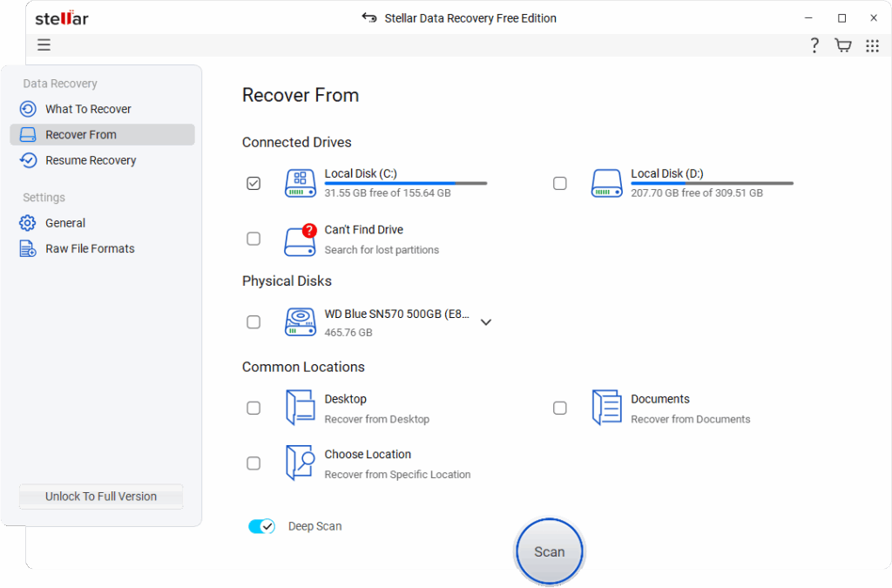Open the apps grid icon
The width and height of the screenshot is (892, 588).
[872, 45]
